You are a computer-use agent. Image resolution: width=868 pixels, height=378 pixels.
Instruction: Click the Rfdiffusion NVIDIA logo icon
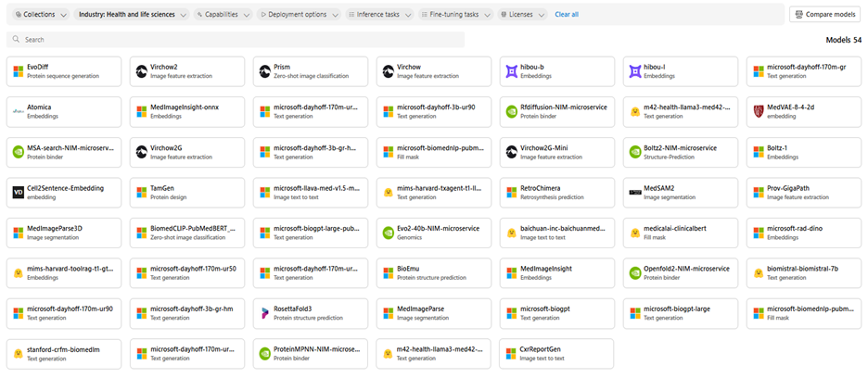tap(512, 112)
